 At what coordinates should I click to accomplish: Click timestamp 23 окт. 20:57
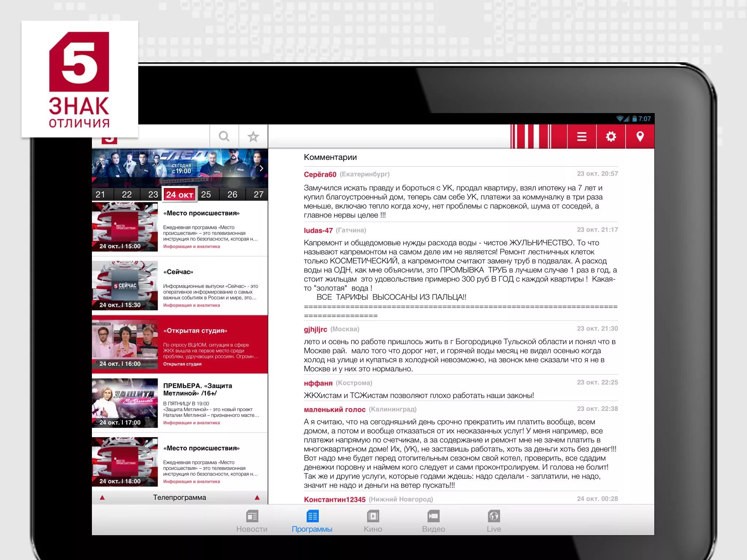597,174
